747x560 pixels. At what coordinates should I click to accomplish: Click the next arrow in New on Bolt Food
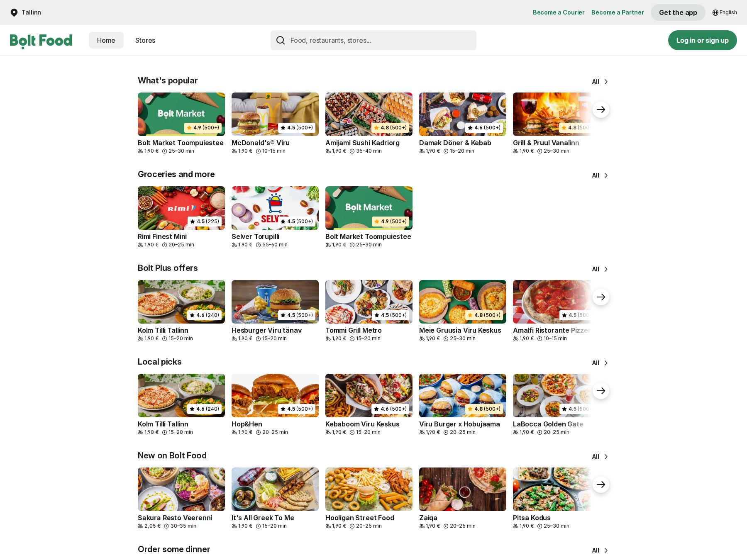pyautogui.click(x=601, y=485)
